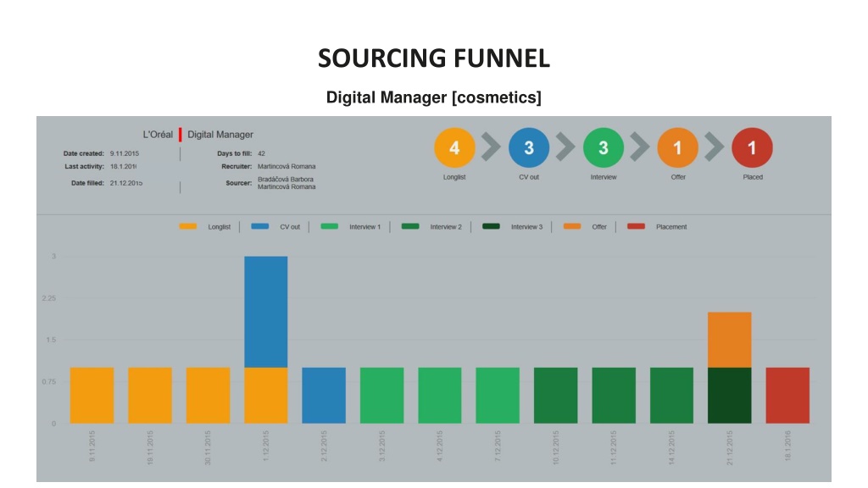Click the Interview 1 bar for 3.12.2015
Screen dimensions: 868x488
[x=382, y=396]
